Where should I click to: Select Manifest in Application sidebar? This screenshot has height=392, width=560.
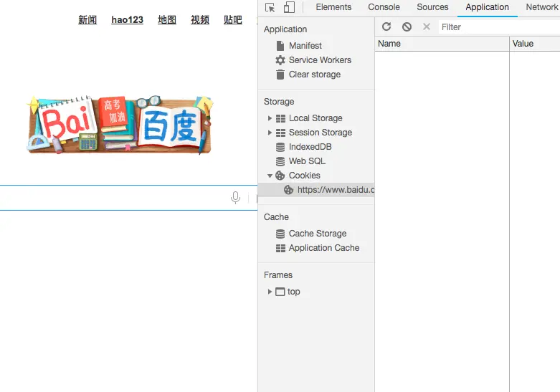305,46
